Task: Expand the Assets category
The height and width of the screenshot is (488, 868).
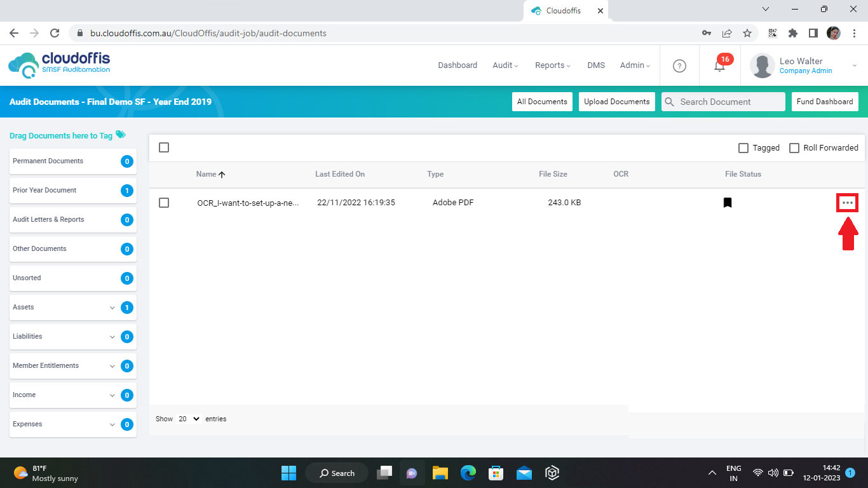Action: click(x=112, y=308)
